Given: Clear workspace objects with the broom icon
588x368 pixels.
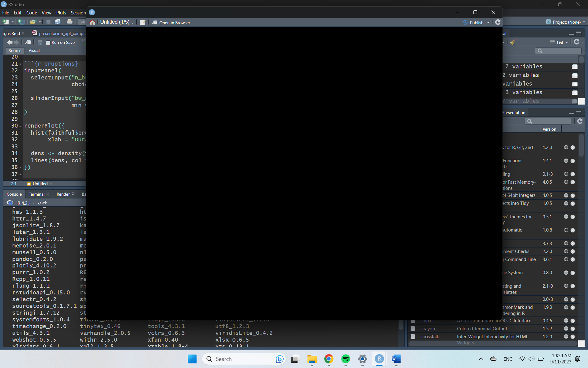Looking at the screenshot, I should pos(513,42).
